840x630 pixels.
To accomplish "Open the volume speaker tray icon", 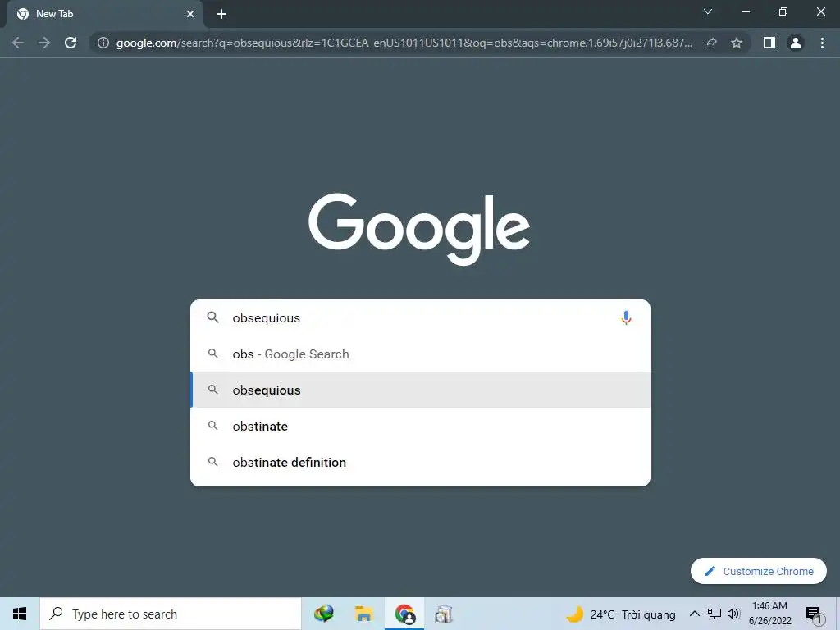I will (733, 614).
